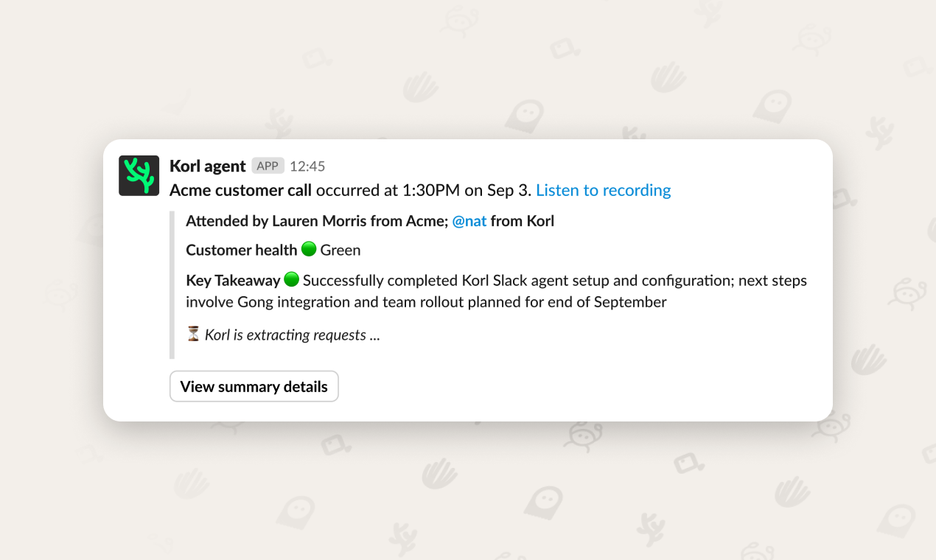Click the Korl agent name
This screenshot has height=560, width=936.
[206, 165]
